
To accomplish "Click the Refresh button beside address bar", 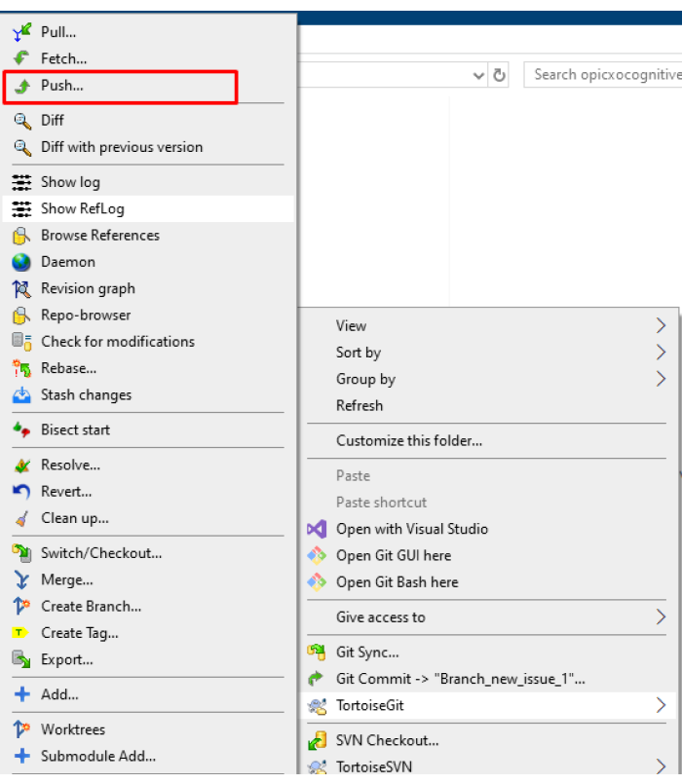I will click(499, 76).
